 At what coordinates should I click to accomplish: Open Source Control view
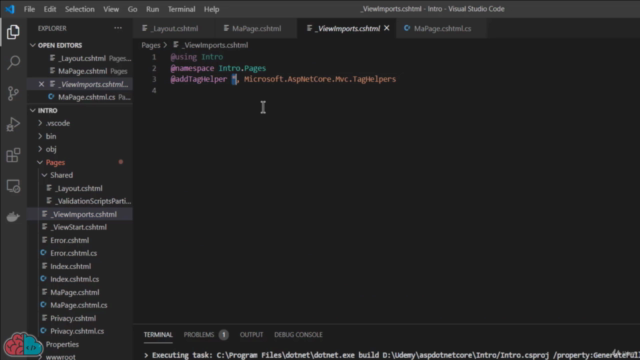click(13, 93)
